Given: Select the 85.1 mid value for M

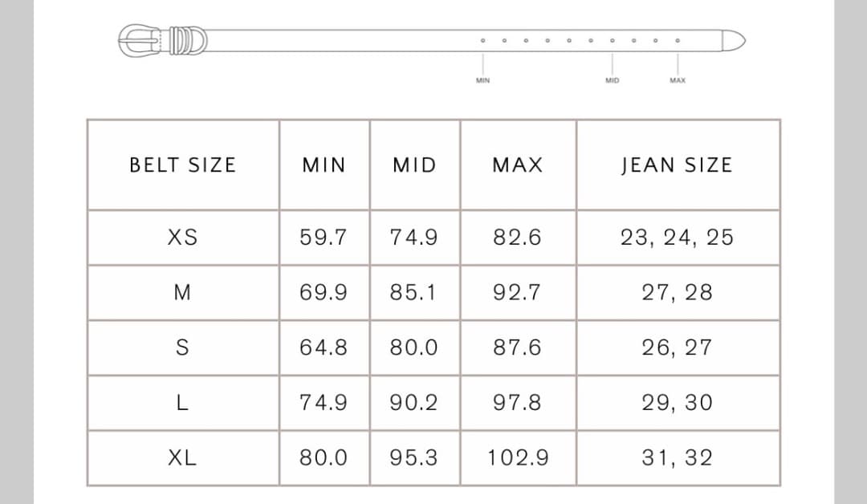Looking at the screenshot, I should coord(414,293).
